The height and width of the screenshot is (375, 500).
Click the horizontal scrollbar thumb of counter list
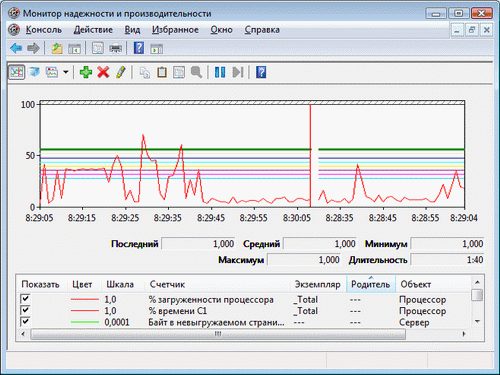pyautogui.click(x=218, y=334)
